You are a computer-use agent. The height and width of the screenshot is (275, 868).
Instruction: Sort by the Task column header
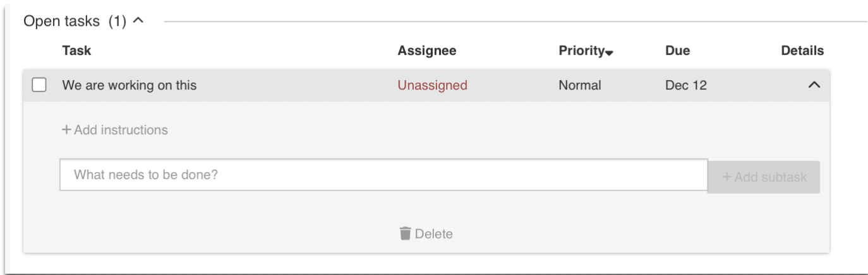pyautogui.click(x=76, y=50)
